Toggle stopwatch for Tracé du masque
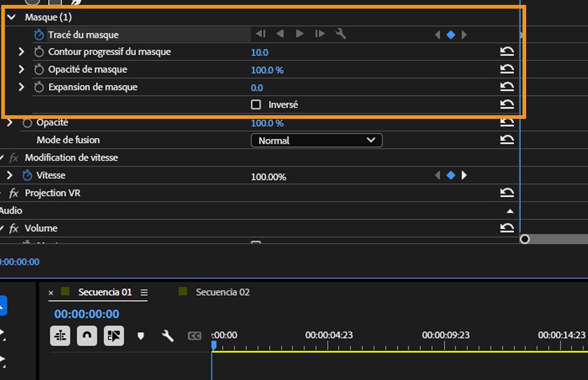588x380 pixels. (39, 34)
